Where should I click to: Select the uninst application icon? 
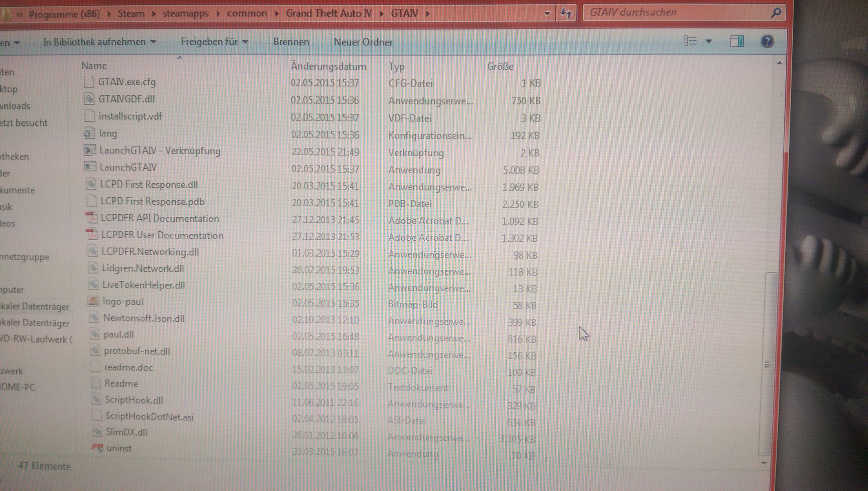(97, 448)
